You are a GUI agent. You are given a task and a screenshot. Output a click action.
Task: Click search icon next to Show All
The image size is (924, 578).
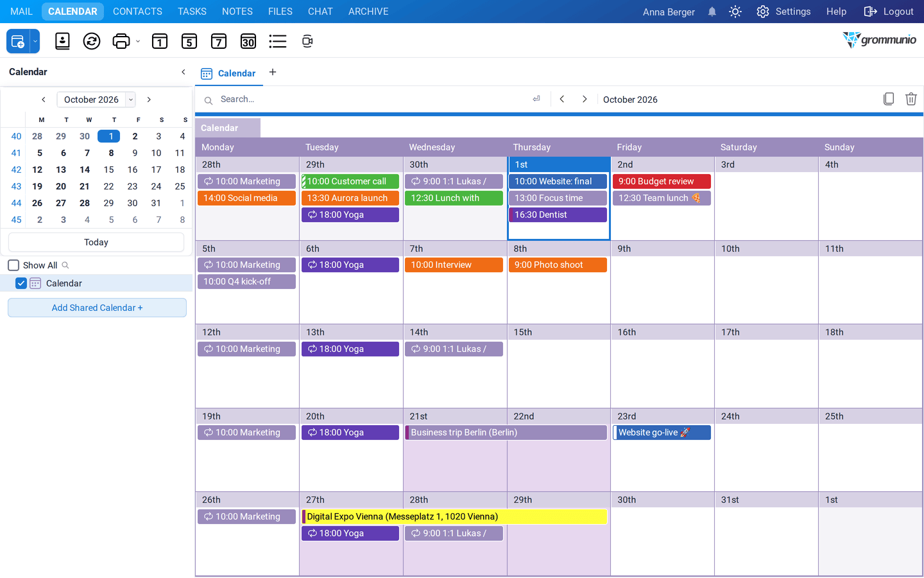65,265
